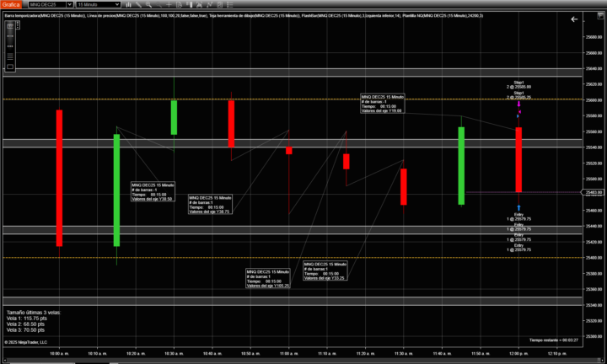
Task: Click the 25600.00 price axis label
Action: [x=594, y=100]
